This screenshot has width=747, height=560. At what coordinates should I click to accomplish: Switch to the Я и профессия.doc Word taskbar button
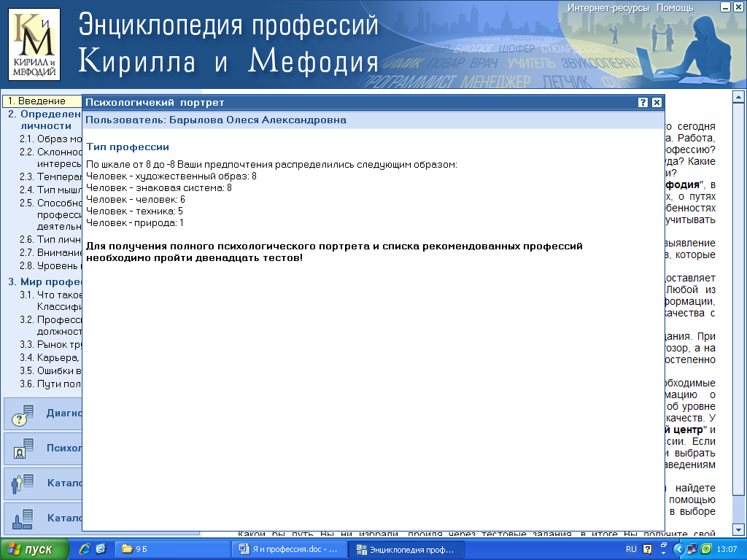point(289,549)
